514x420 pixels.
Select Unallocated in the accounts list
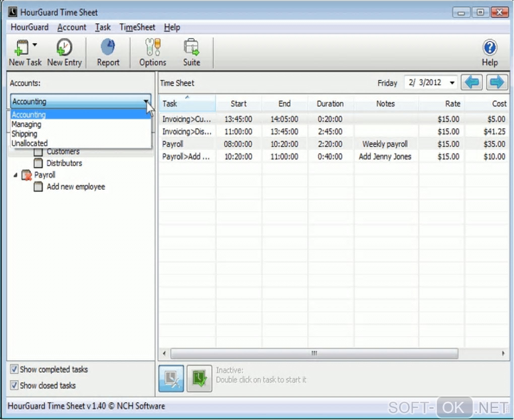click(x=81, y=143)
